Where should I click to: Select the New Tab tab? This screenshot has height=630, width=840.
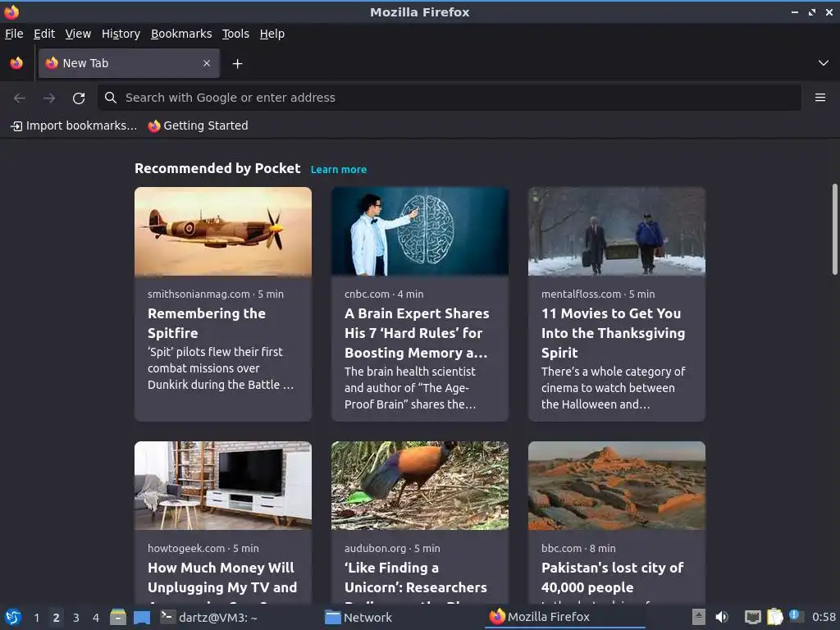tap(129, 63)
